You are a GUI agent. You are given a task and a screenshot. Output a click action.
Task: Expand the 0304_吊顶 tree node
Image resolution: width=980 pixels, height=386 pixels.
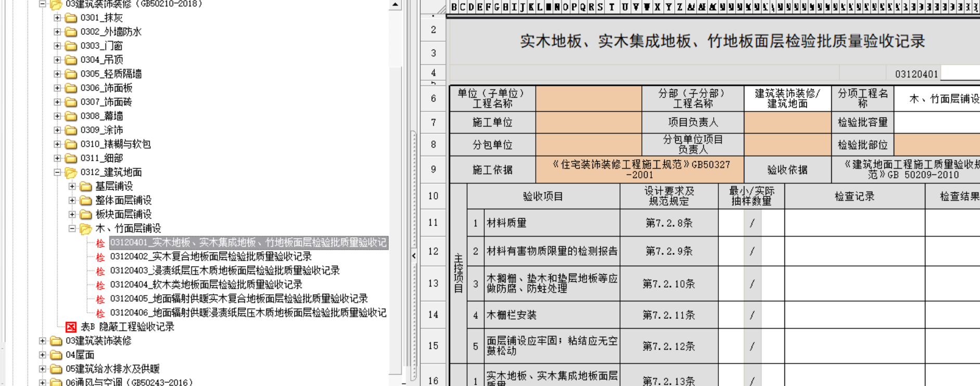pos(57,60)
